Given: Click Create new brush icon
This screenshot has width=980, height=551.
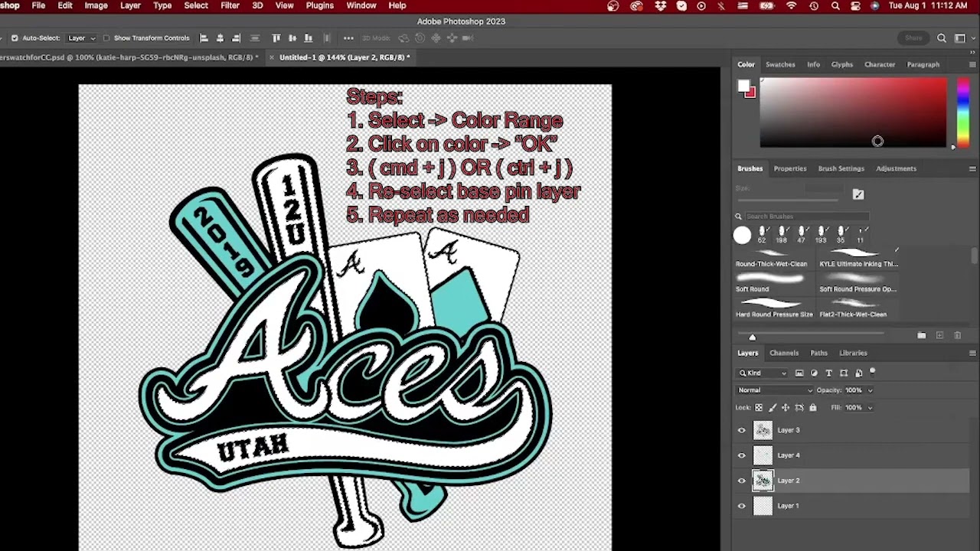Looking at the screenshot, I should [x=939, y=335].
